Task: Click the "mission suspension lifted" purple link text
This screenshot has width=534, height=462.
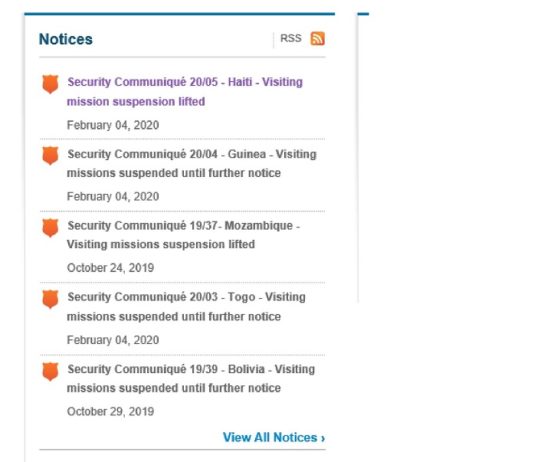Action: coord(136,101)
